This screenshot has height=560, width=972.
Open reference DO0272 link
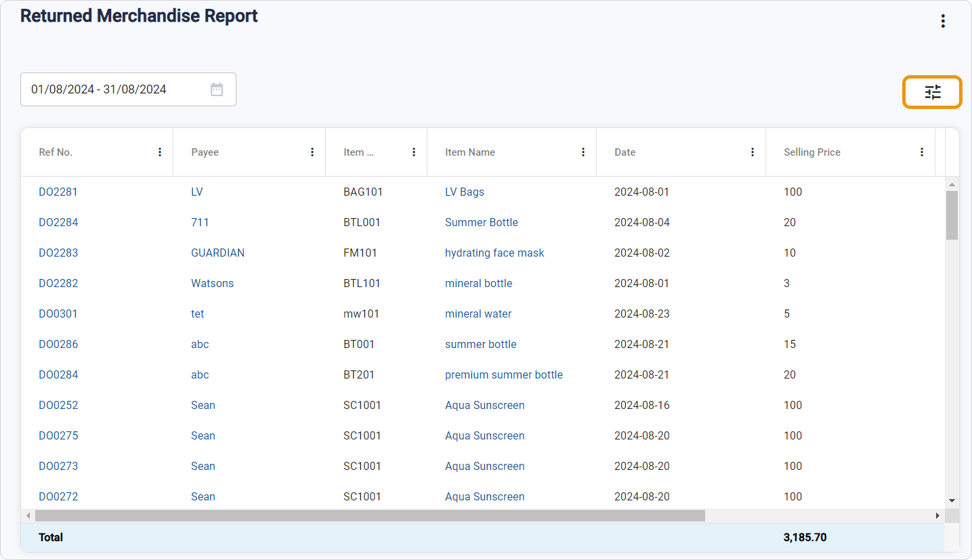click(58, 496)
